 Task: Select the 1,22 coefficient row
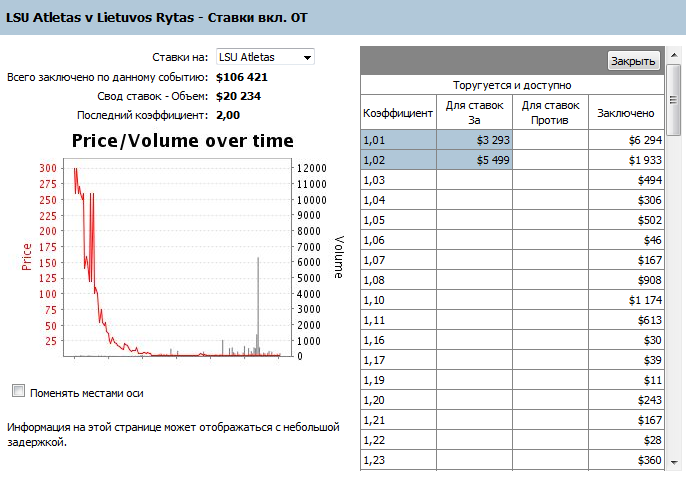click(512, 440)
